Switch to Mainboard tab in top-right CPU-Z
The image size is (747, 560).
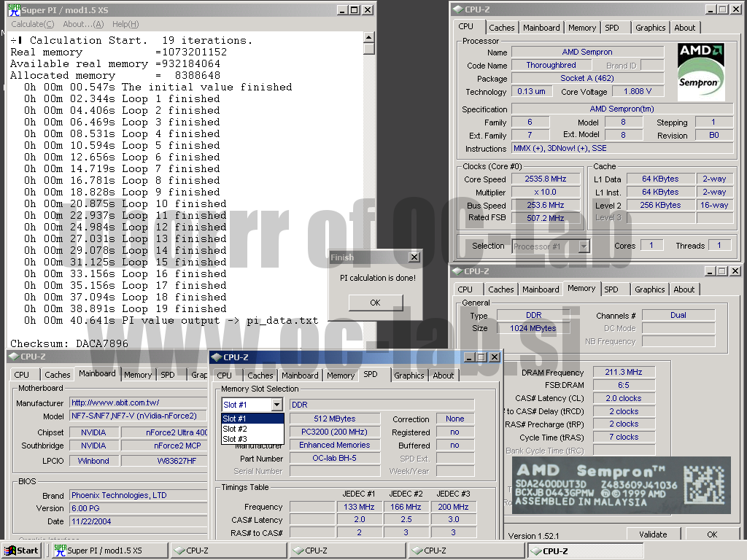coord(542,28)
